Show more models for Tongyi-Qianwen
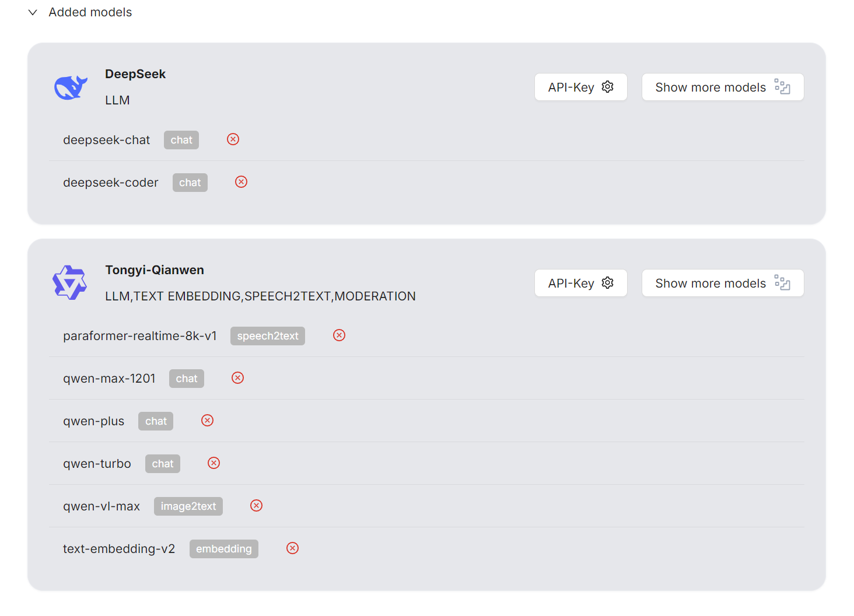 pyautogui.click(x=723, y=283)
